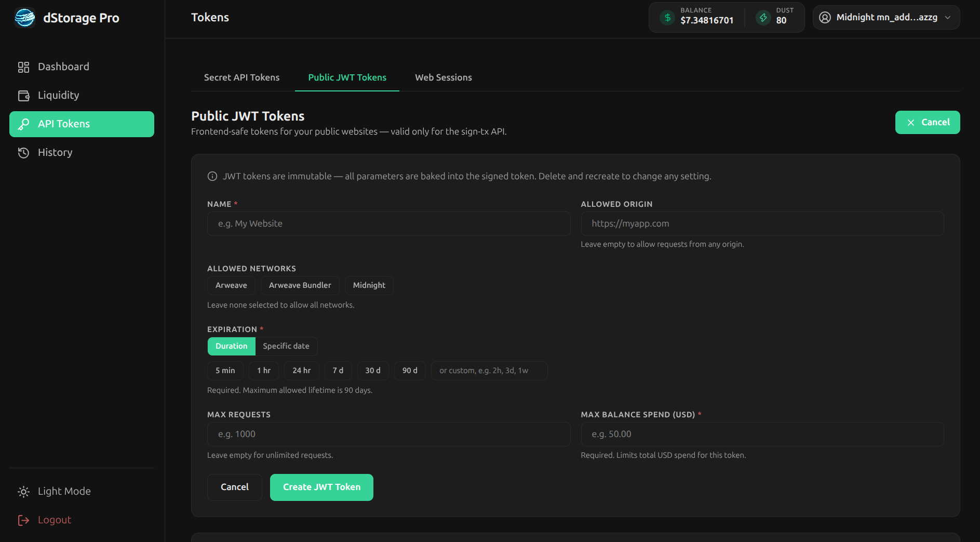Click the Create JWT Token button
This screenshot has height=542, width=980.
tap(321, 487)
